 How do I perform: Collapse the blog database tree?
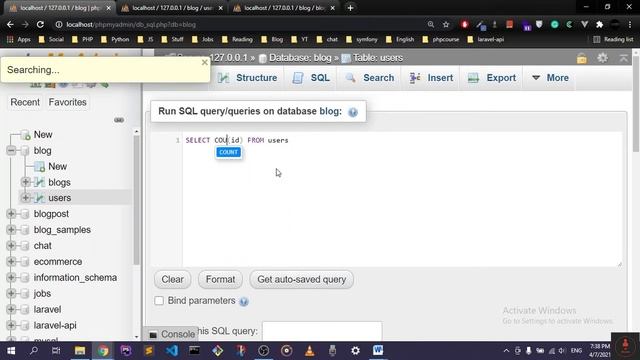[x=11, y=151]
